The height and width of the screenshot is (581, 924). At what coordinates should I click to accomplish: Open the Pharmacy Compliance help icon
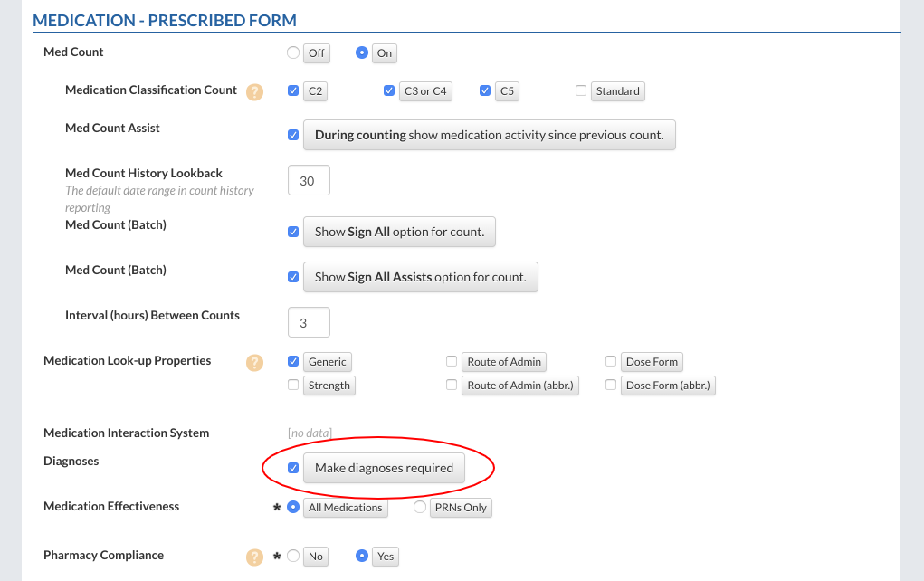click(x=255, y=557)
